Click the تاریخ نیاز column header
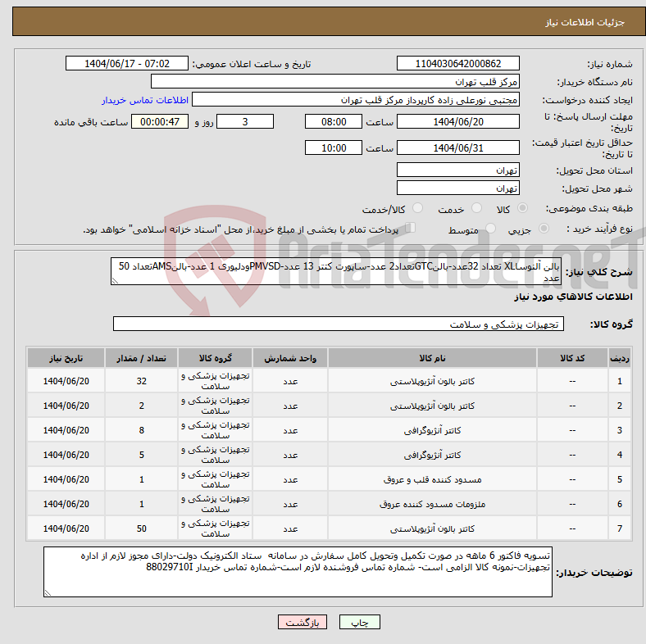Screen dimensions: 646x644 point(66,358)
